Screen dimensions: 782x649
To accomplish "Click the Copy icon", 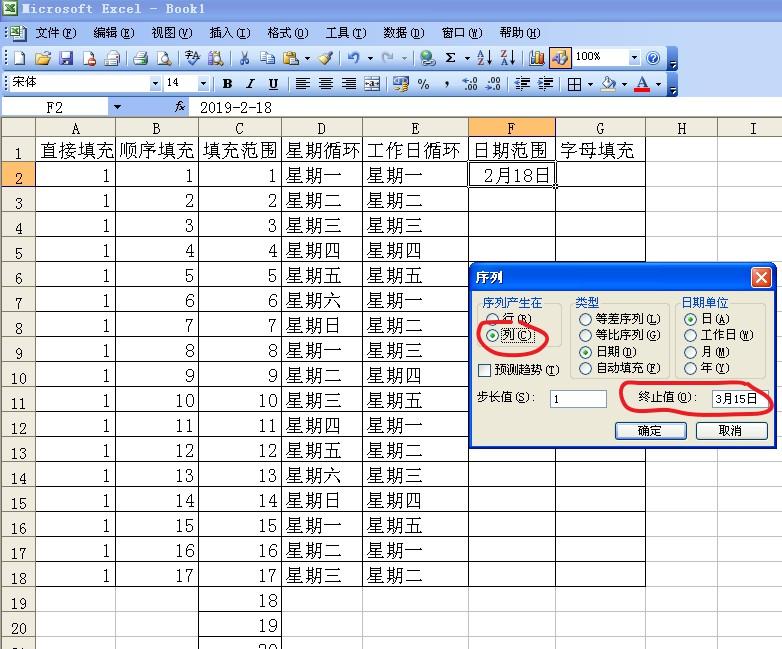I will [x=267, y=58].
